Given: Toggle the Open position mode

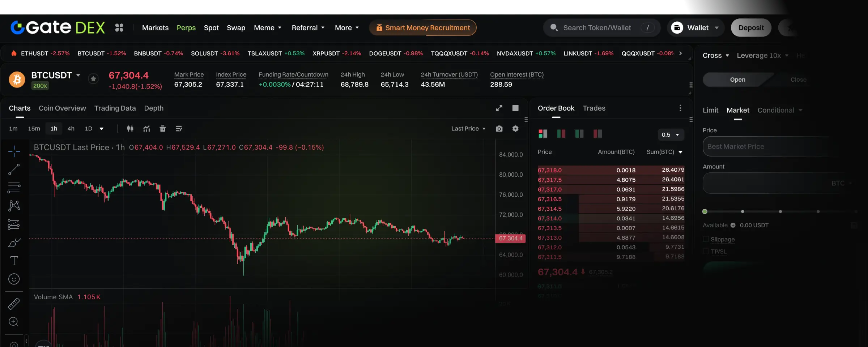Looking at the screenshot, I should click(737, 80).
